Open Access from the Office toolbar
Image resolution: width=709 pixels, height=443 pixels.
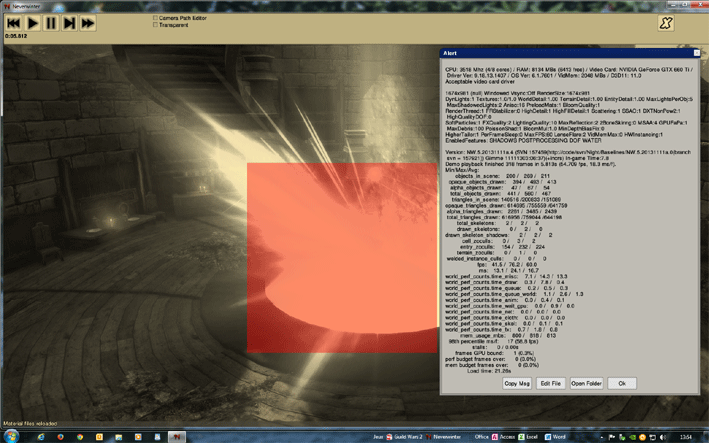(x=503, y=437)
